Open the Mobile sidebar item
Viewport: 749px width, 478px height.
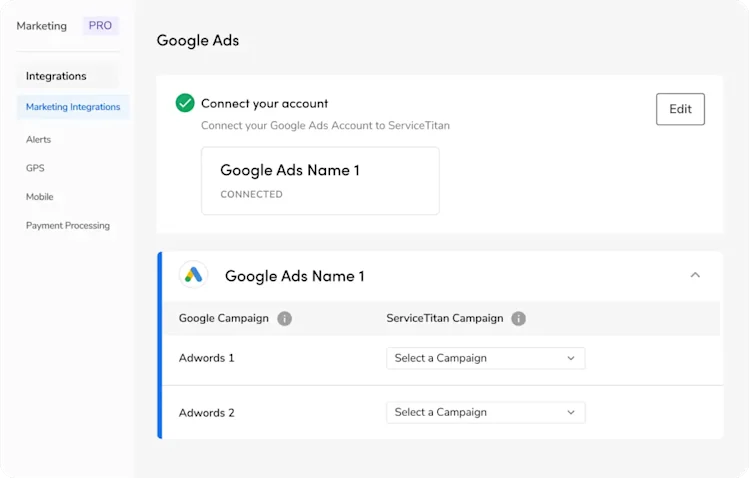tap(40, 197)
